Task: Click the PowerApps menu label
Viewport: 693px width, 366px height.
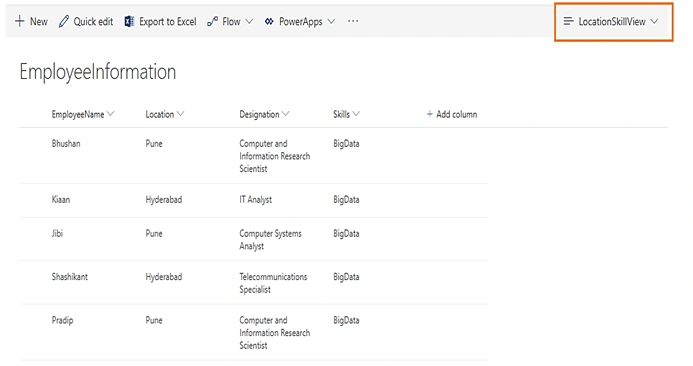Action: [301, 22]
